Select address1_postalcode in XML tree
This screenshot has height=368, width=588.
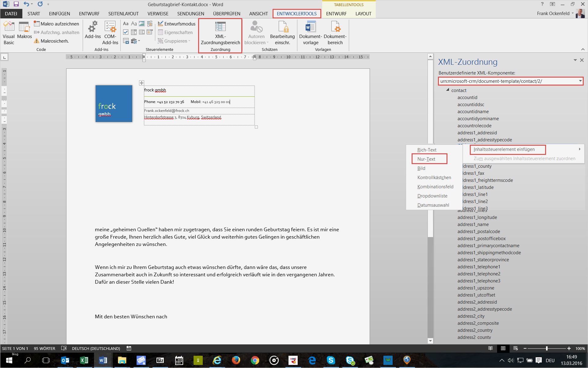click(x=479, y=232)
